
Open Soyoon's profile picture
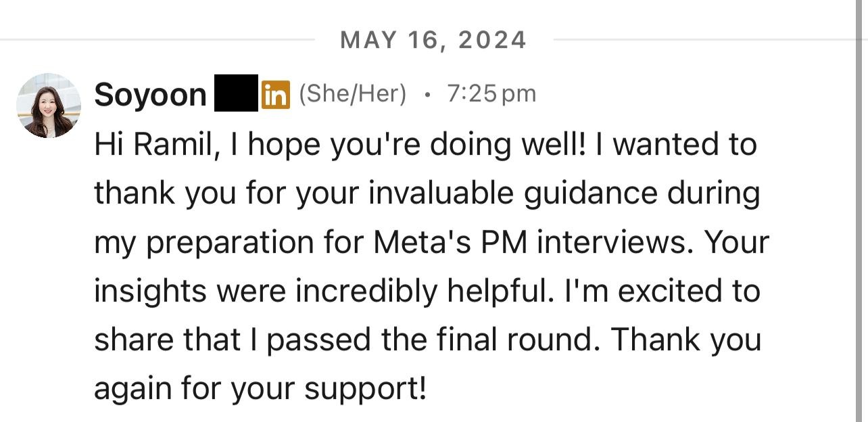pyautogui.click(x=49, y=105)
